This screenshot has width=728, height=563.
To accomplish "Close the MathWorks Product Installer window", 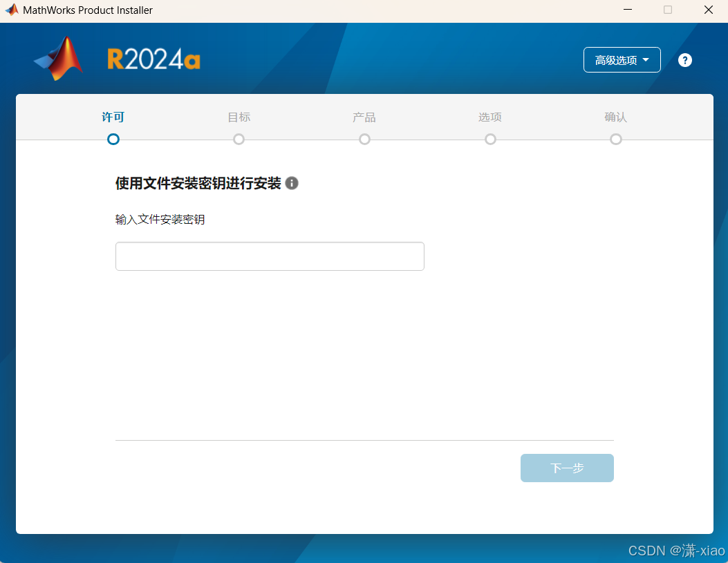I will click(709, 10).
